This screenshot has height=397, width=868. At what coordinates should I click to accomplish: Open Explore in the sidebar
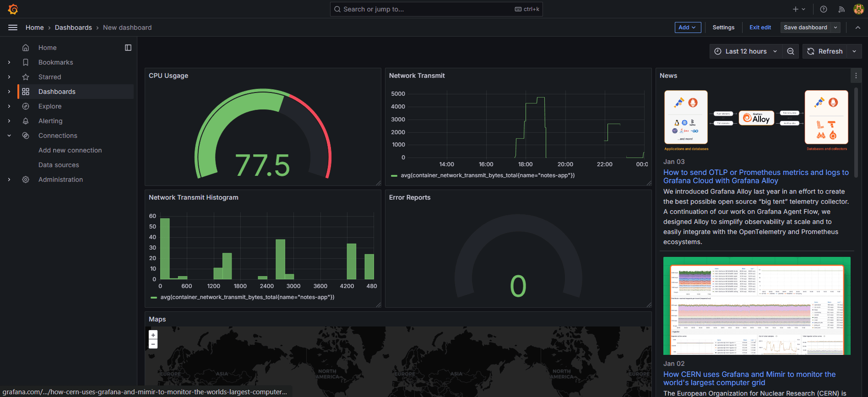point(50,106)
